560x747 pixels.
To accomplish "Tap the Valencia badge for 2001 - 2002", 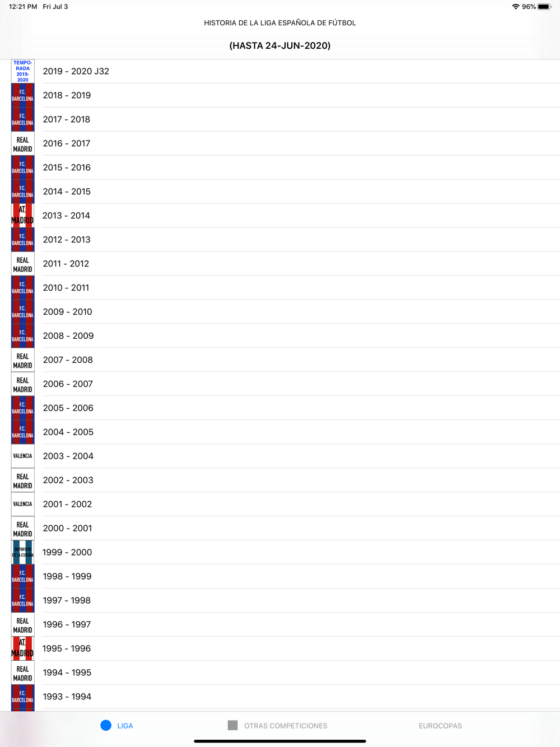I will 22,504.
